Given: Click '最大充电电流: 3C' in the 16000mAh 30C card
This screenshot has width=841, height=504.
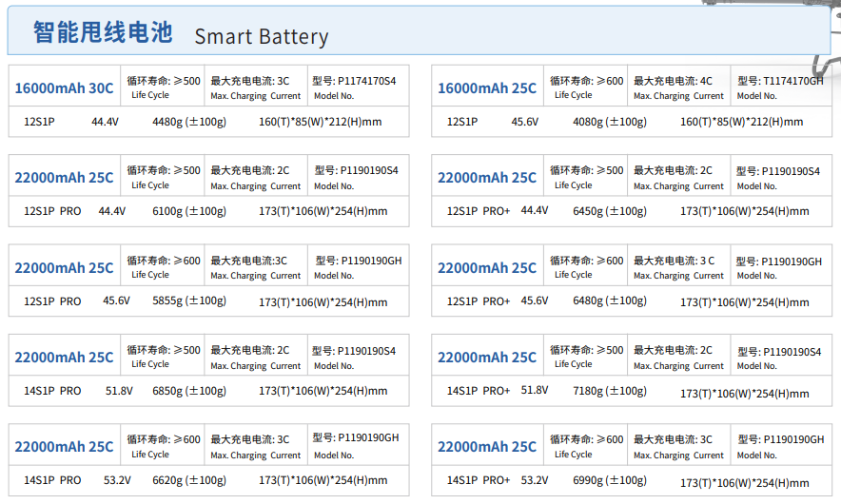Looking at the screenshot, I should pyautogui.click(x=249, y=81).
